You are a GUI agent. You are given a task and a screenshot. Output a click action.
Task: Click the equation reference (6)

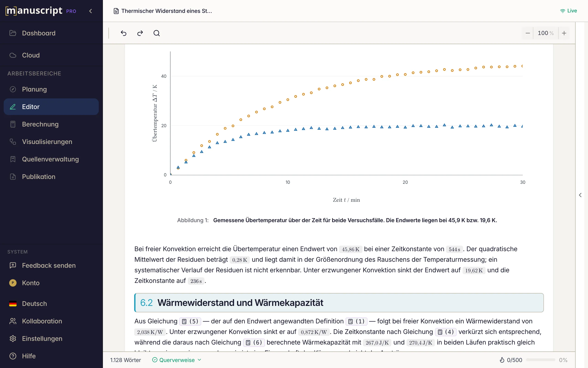[x=254, y=343]
